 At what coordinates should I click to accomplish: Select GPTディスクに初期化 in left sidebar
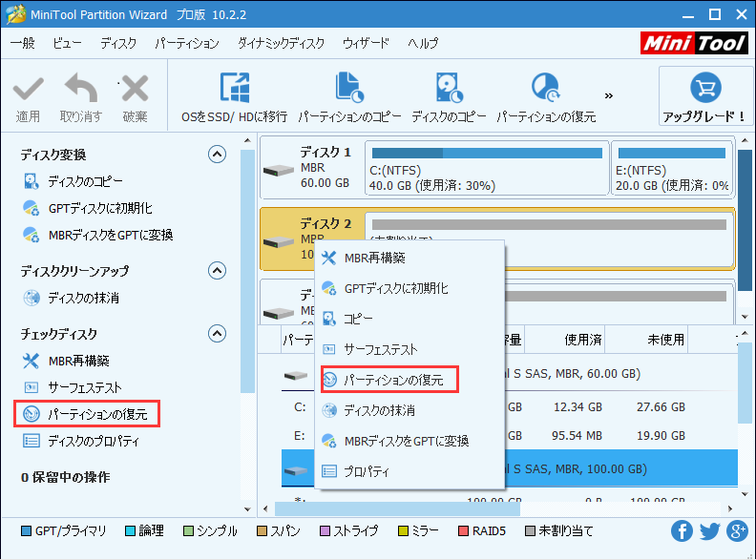pyautogui.click(x=87, y=208)
